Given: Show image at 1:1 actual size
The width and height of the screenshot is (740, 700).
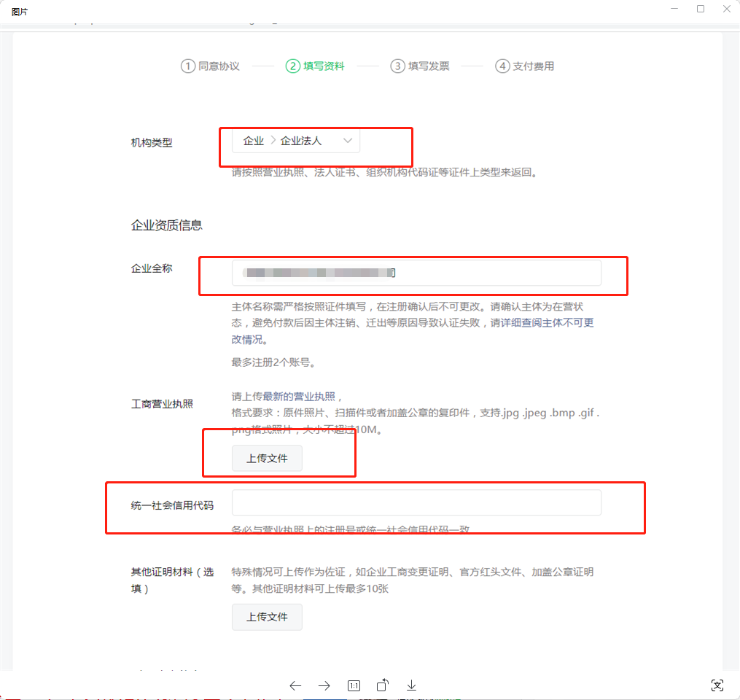Looking at the screenshot, I should pyautogui.click(x=354, y=685).
